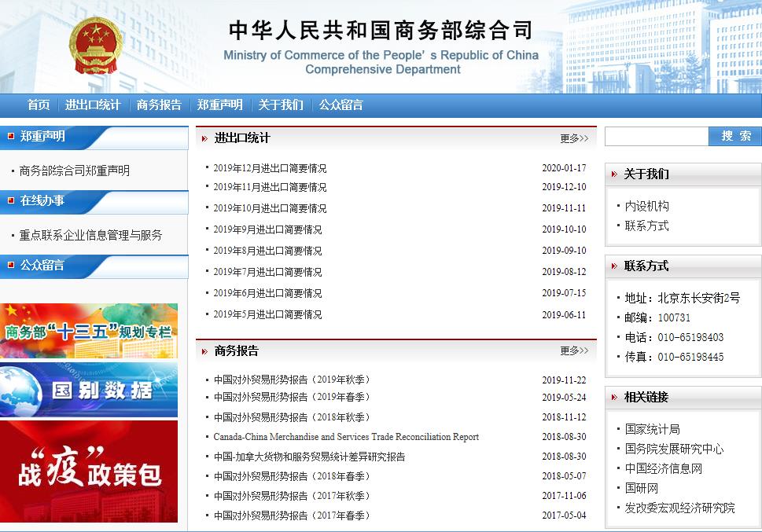This screenshot has width=762, height=532.
Task: Open the Canada-China Trade Reconciliation Report
Action: [346, 437]
